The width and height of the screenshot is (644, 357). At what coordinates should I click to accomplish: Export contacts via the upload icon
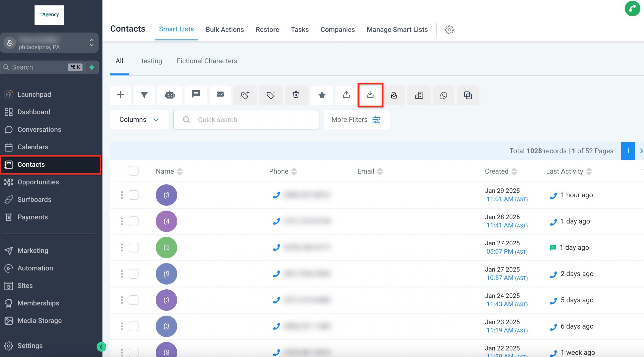[x=346, y=95]
